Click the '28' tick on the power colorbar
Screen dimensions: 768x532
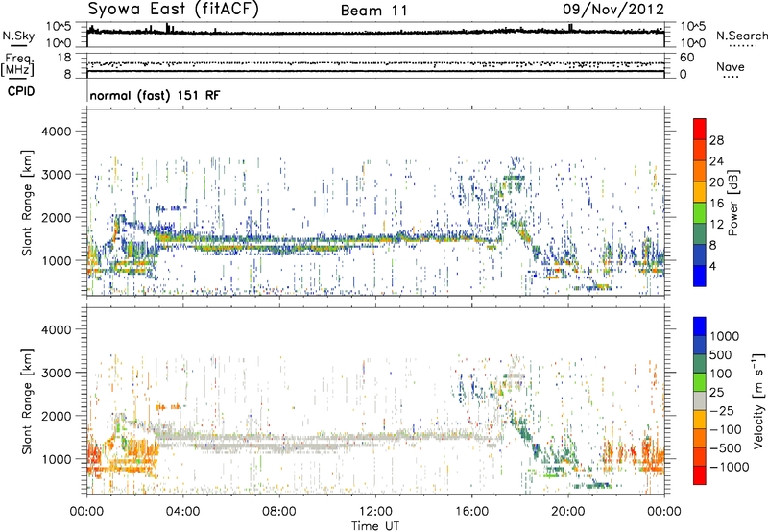click(x=716, y=140)
